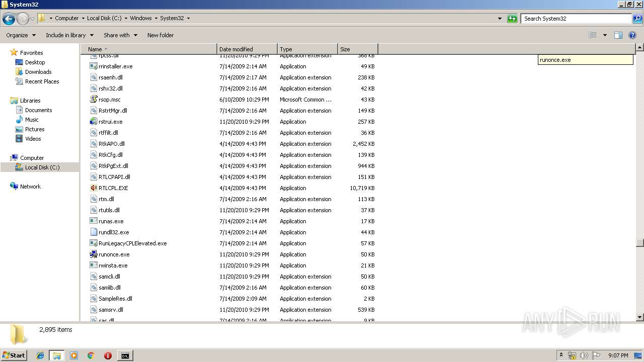Open Opera browser taskbar icon
The width and height of the screenshot is (644, 362).
[x=108, y=355]
